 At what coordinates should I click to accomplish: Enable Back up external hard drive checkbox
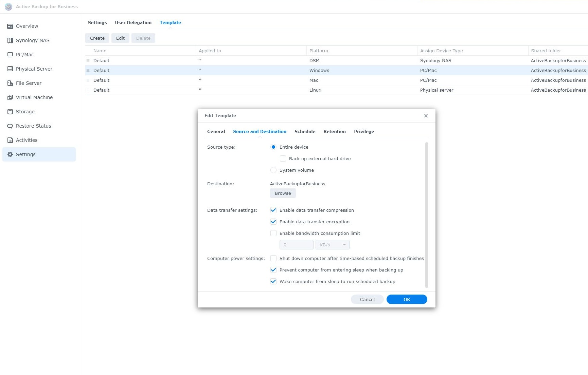[x=283, y=158]
